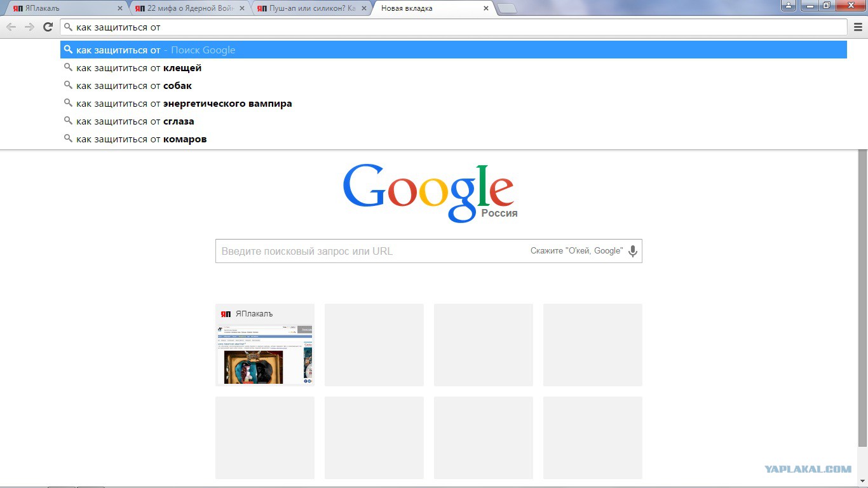Click the browser Forward arrow
The height and width of the screenshot is (488, 868).
click(29, 27)
